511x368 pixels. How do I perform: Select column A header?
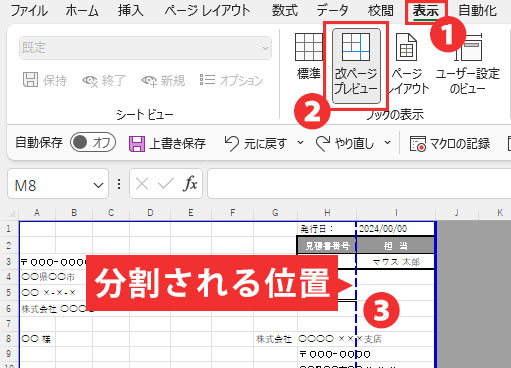coord(37,213)
